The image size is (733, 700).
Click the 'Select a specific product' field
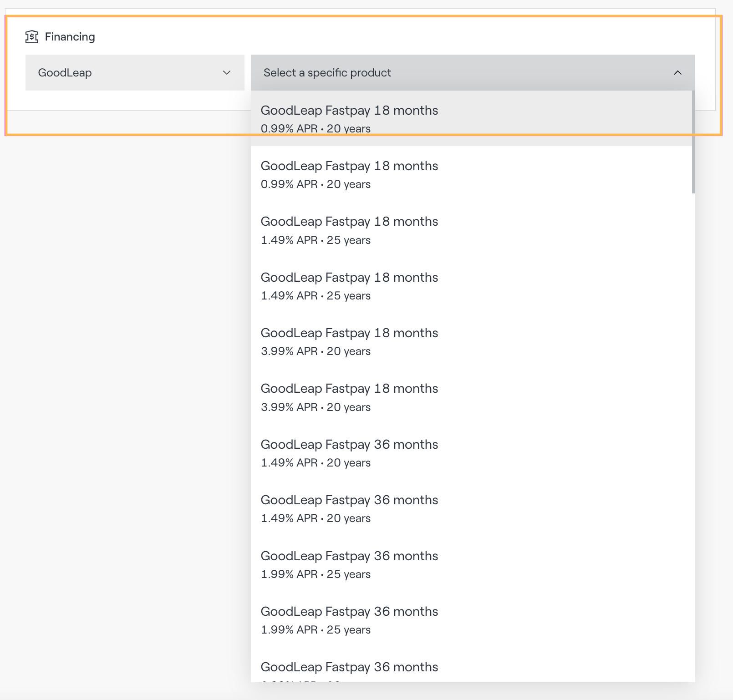tap(473, 73)
